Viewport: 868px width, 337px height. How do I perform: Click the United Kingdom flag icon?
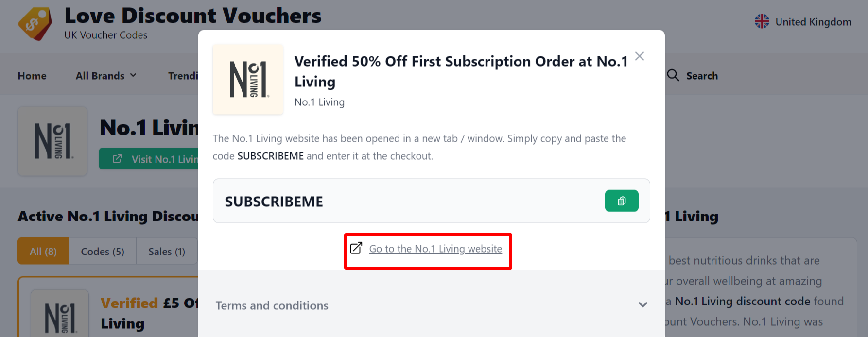[762, 21]
